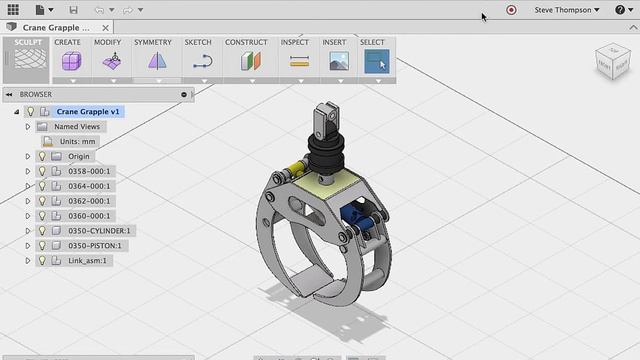Toggle visibility bulb of 0364-000:1

[42, 186]
